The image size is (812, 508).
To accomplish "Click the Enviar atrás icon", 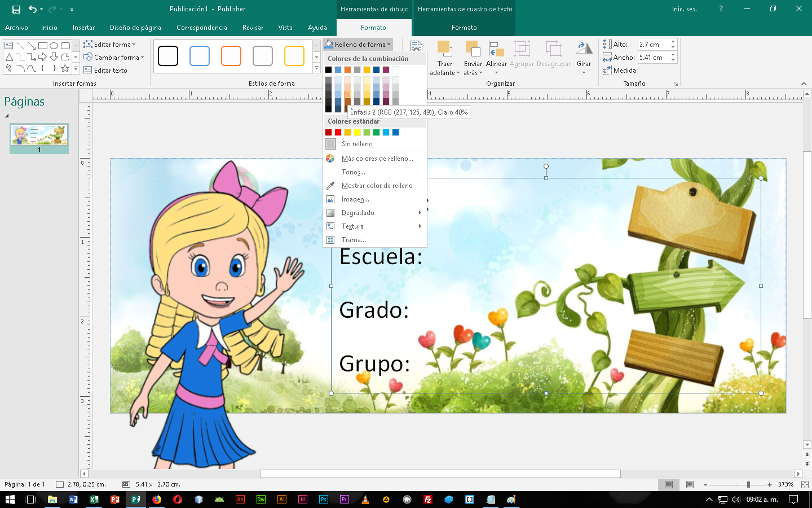I will click(x=473, y=49).
